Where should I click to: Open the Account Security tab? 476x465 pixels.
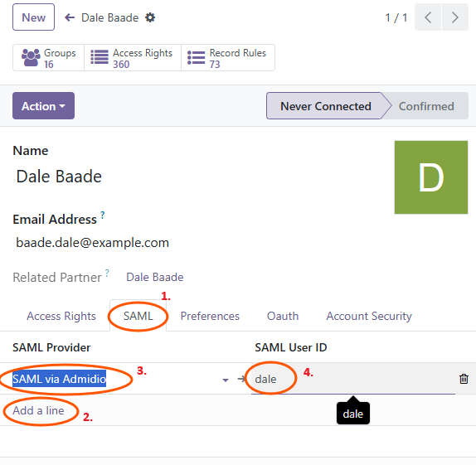point(369,316)
